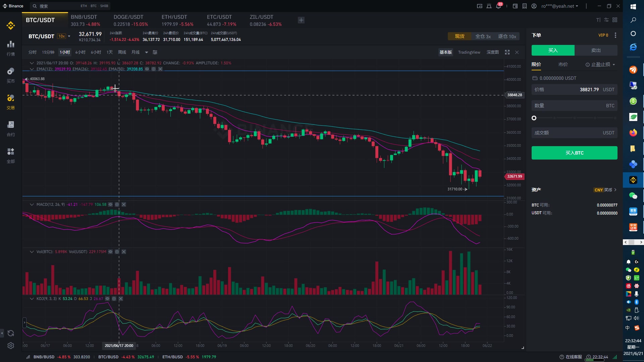Image resolution: width=644 pixels, height=362 pixels.
Task: Select 15分钟 interval
Action: pos(48,52)
